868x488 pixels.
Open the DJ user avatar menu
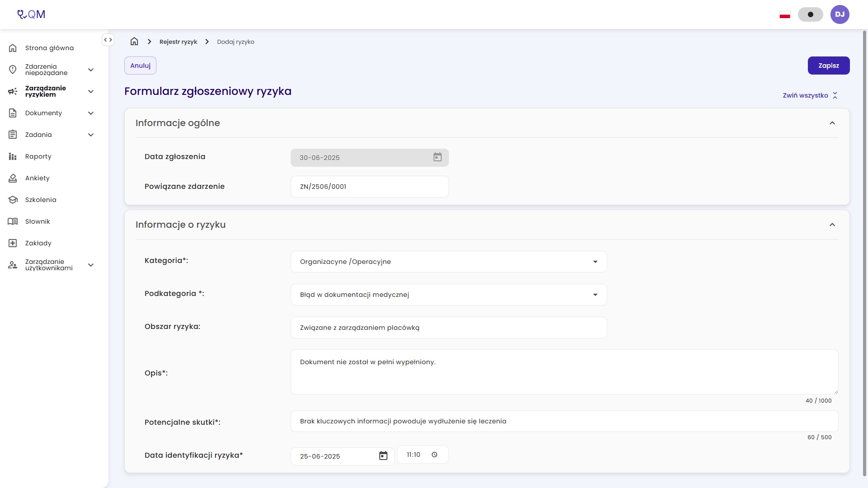tap(840, 14)
